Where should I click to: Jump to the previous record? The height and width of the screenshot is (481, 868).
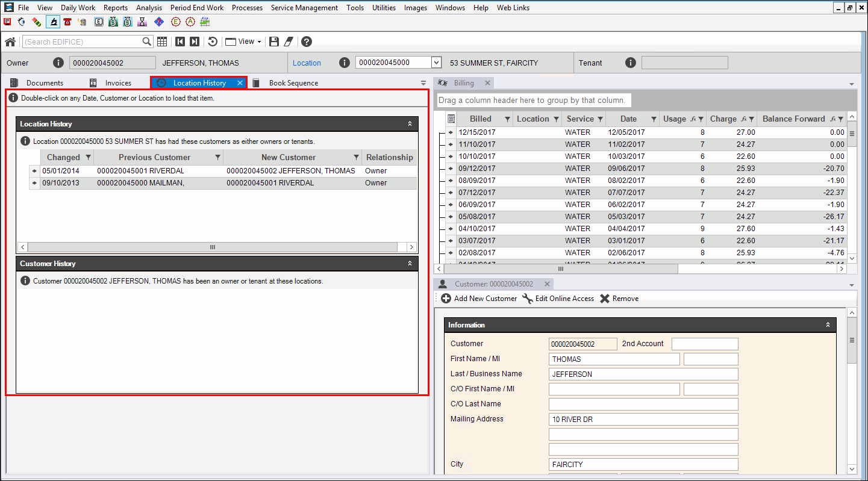[x=180, y=42]
